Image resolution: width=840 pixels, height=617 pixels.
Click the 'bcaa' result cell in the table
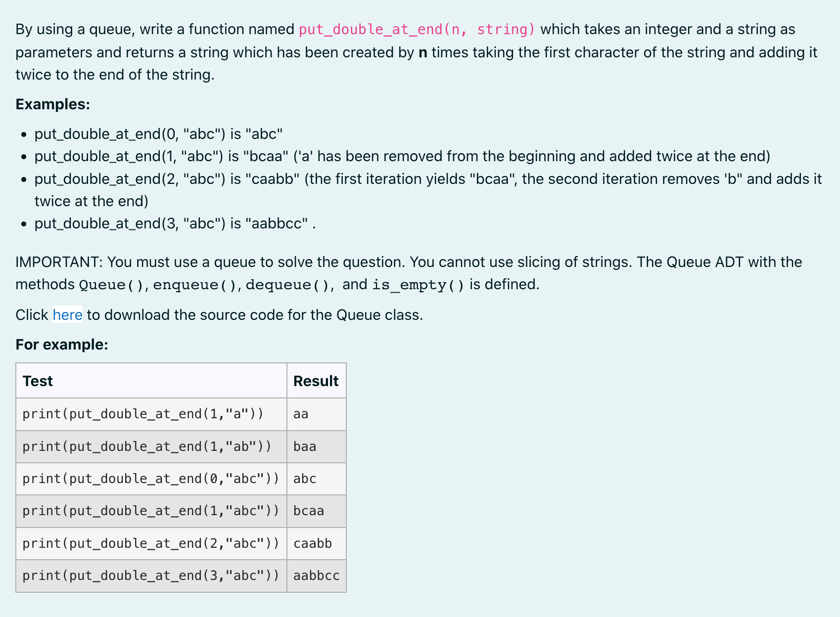point(309,511)
